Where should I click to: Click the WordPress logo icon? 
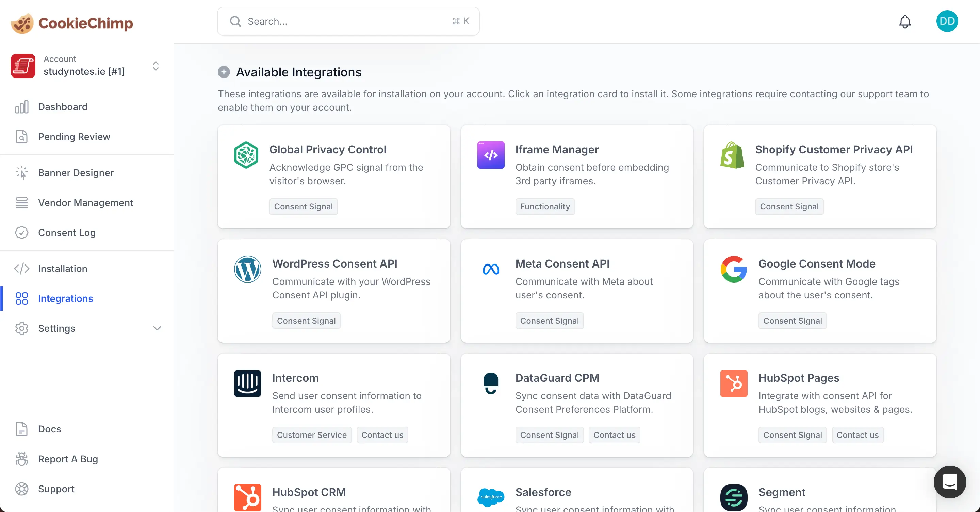(247, 269)
